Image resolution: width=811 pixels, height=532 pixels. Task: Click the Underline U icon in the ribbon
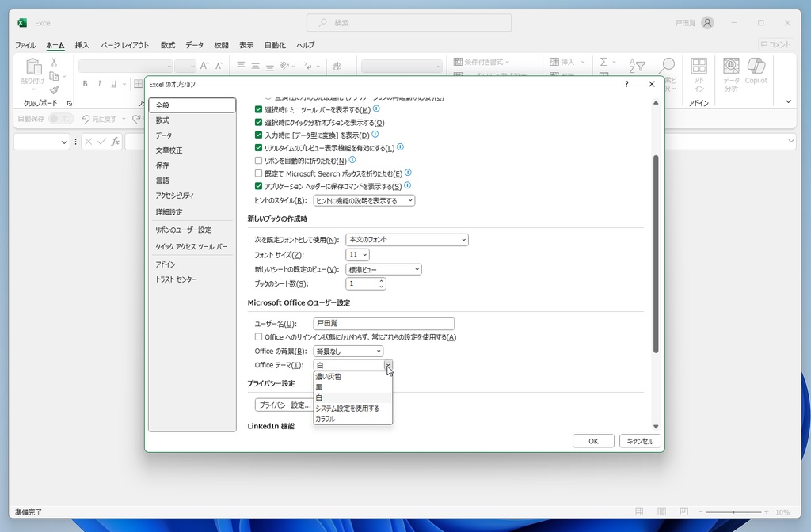[x=113, y=84]
